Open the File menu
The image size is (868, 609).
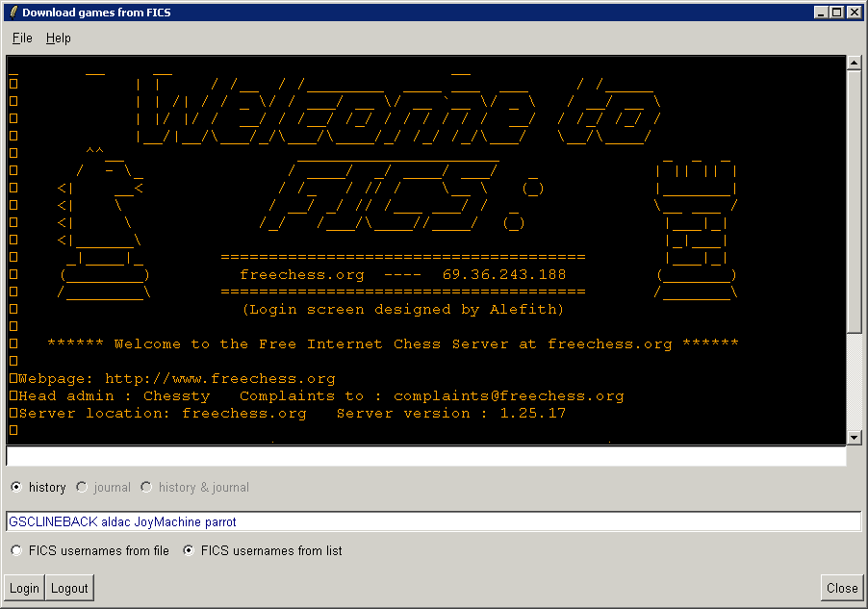pyautogui.click(x=22, y=38)
